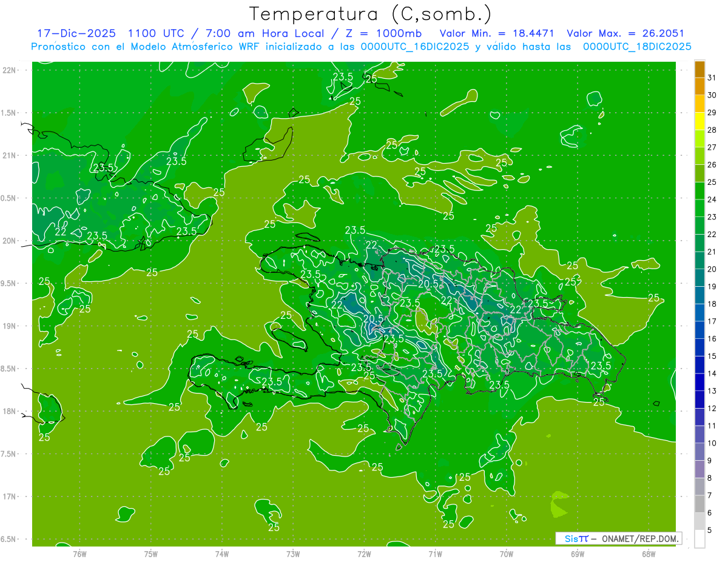Click the "21N" latitude axis label
Screen dimensions: 728x562
(10, 155)
